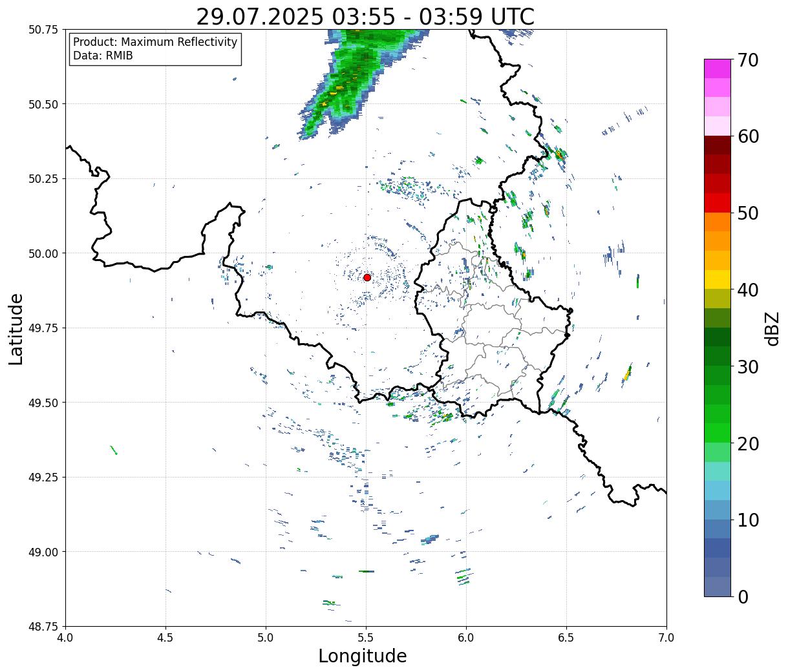Click the 49.25 latitude tick label
Screen dimensions: 788x672
coord(43,478)
